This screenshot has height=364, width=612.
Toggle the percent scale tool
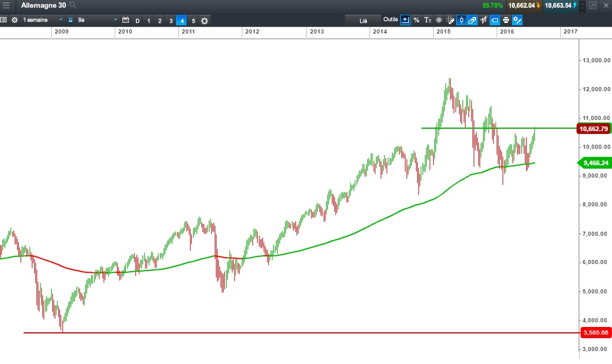[417, 20]
